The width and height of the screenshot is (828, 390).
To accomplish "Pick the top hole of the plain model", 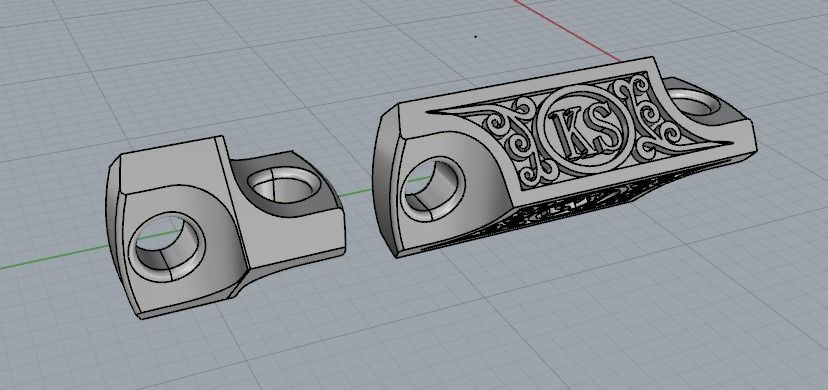I will point(284,185).
